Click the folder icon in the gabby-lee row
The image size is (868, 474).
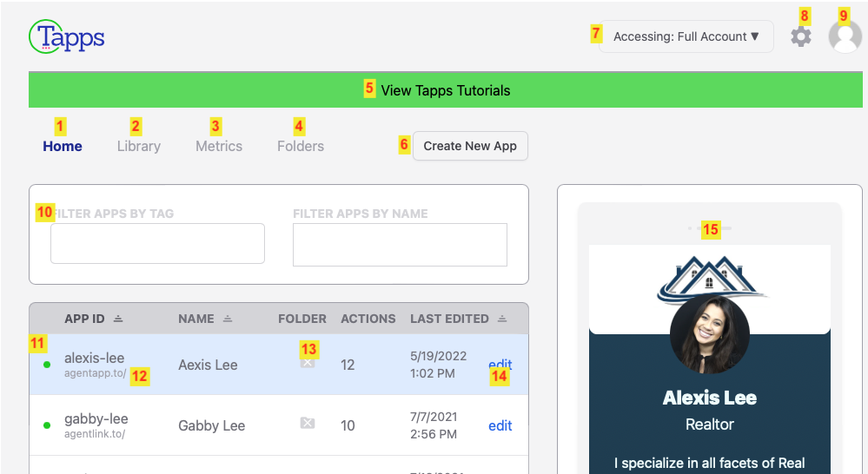pyautogui.click(x=307, y=423)
